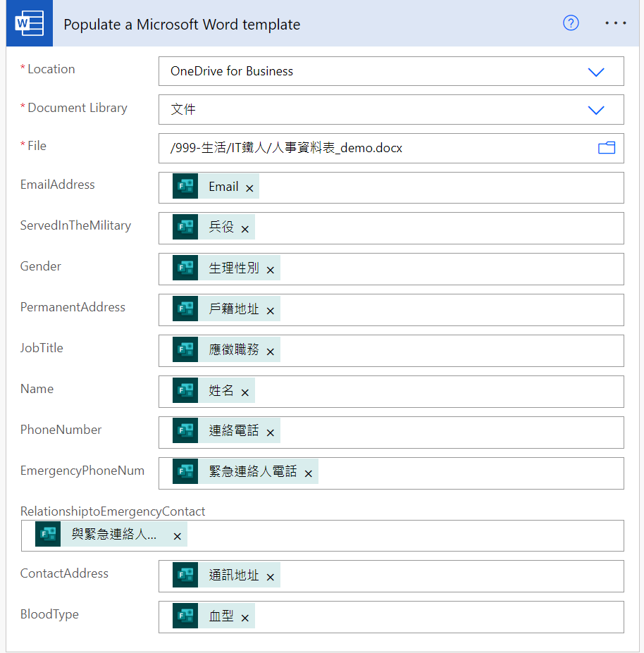
Task: Click the Forms icon on the 緊急連絡人電話 token
Action: tap(185, 471)
